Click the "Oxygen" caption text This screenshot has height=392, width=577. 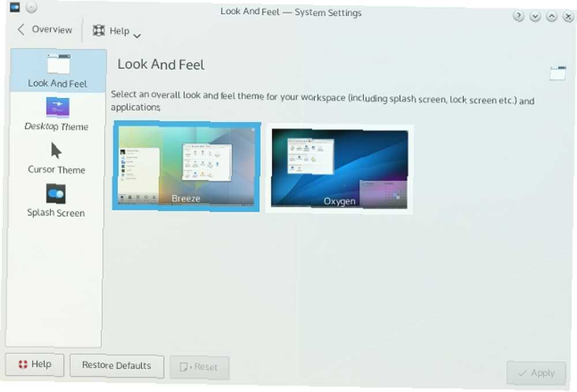tap(339, 201)
